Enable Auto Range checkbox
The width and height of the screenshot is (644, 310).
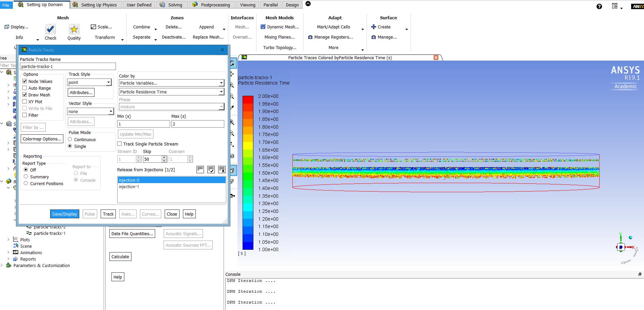click(25, 88)
